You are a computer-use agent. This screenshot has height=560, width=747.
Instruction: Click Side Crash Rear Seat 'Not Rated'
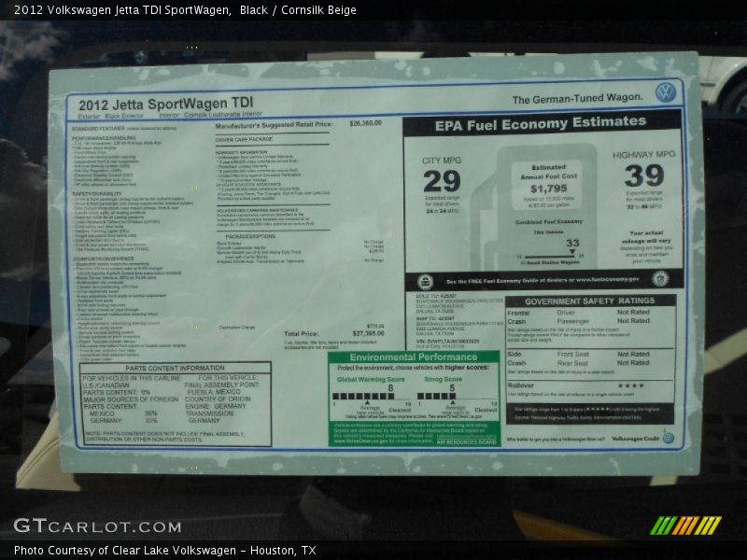tap(633, 362)
